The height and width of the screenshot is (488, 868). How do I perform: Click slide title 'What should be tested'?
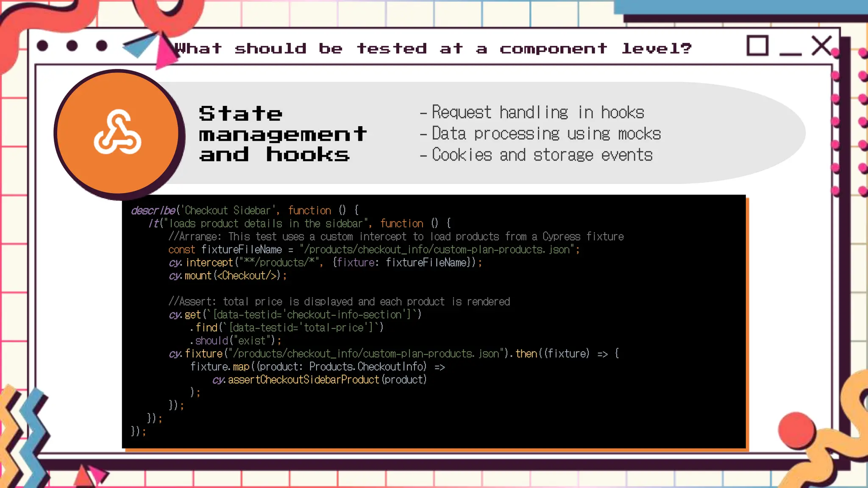pyautogui.click(x=433, y=48)
